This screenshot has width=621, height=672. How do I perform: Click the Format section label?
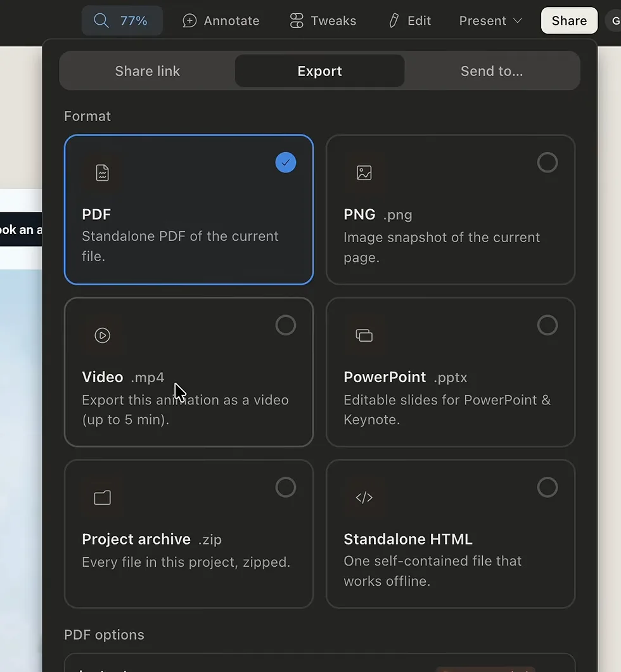click(87, 116)
